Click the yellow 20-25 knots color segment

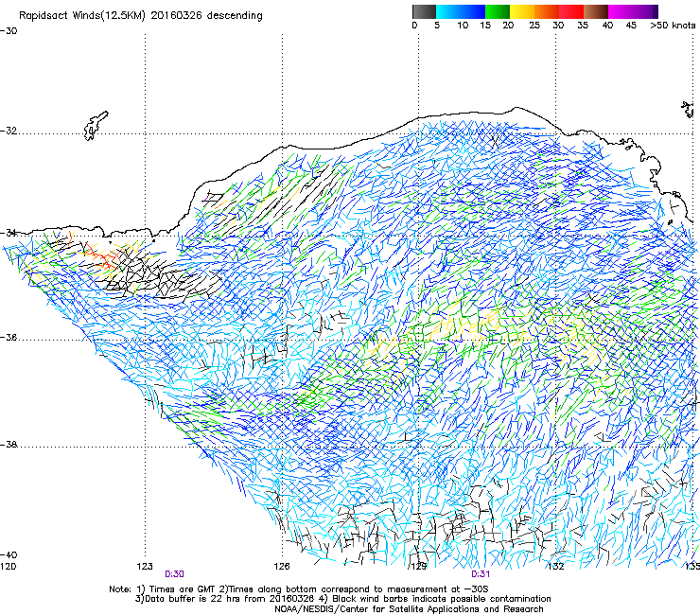coord(522,11)
